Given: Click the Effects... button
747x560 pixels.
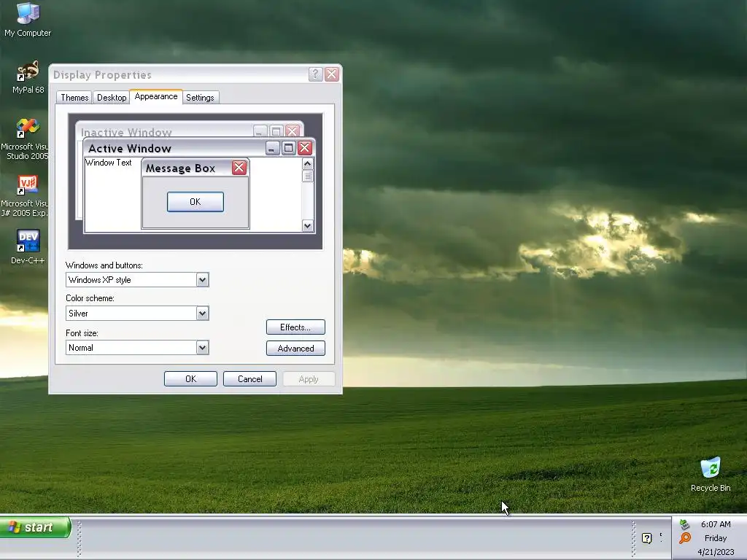Looking at the screenshot, I should click(x=295, y=327).
